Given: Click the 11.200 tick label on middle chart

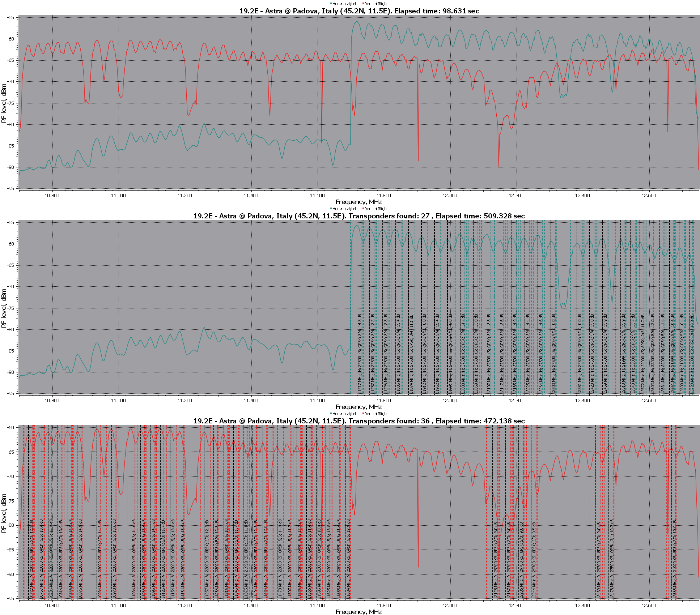Looking at the screenshot, I should [184, 401].
